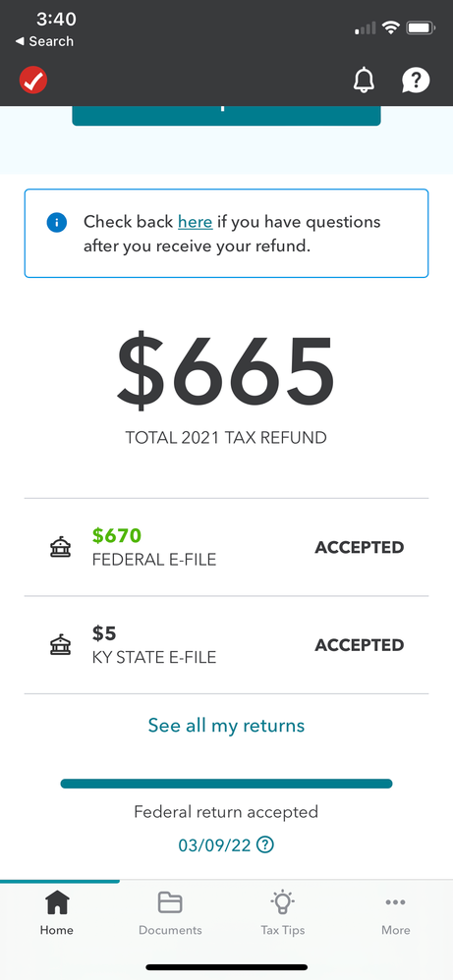The width and height of the screenshot is (453, 980).
Task: Tap the $665 total refund amount
Action: [226, 372]
